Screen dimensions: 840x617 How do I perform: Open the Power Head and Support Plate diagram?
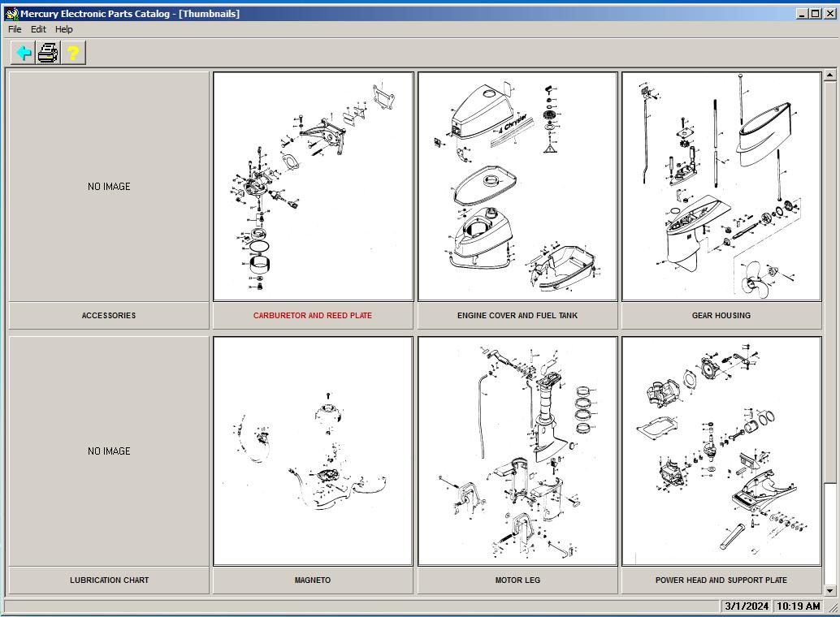[x=721, y=451]
